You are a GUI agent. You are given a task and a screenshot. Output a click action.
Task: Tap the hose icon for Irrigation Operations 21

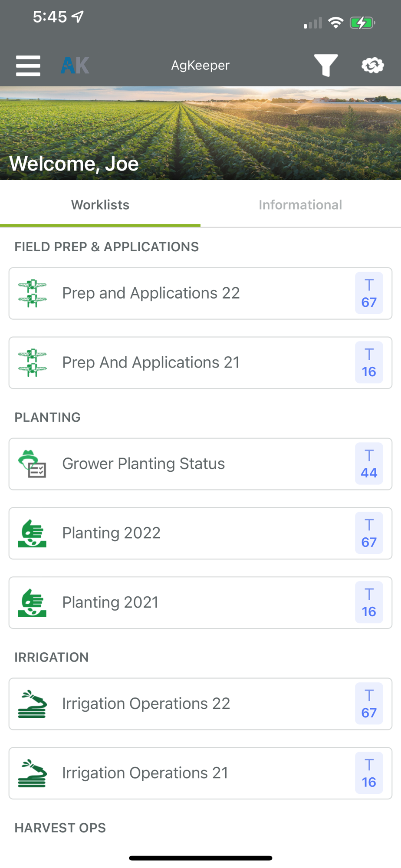[33, 773]
